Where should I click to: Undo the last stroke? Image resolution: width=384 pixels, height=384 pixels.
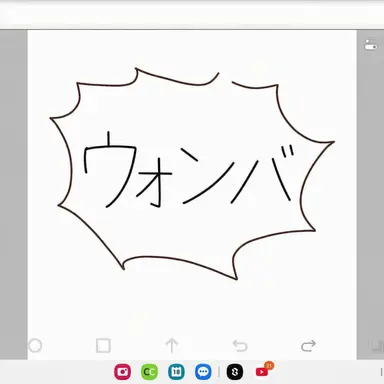[x=240, y=346]
